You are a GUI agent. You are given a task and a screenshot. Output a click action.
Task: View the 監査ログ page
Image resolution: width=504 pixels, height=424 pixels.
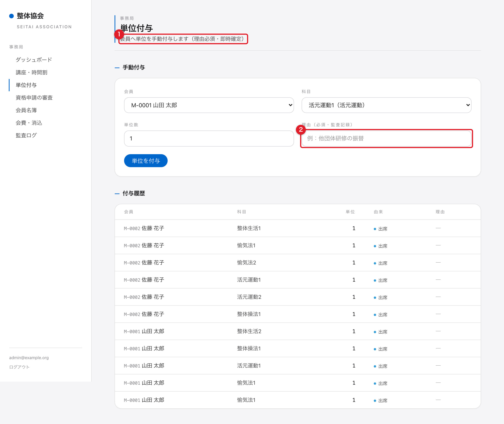26,135
